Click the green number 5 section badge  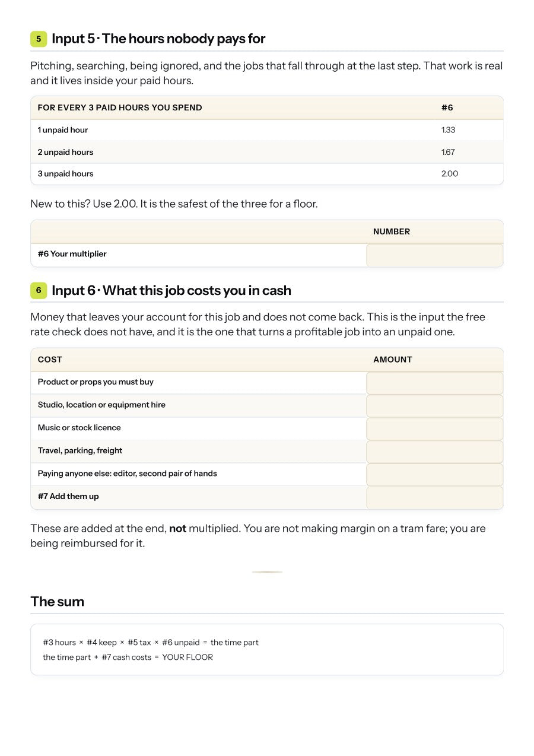tap(39, 39)
